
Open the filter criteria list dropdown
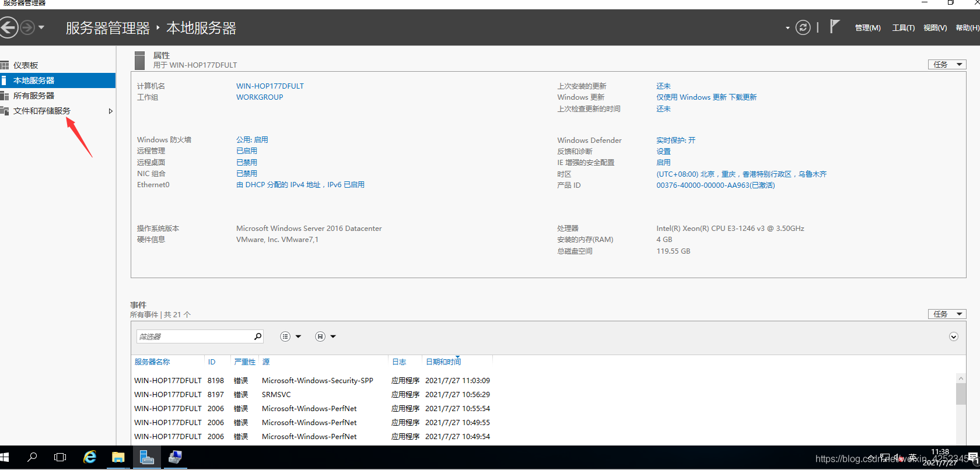290,336
